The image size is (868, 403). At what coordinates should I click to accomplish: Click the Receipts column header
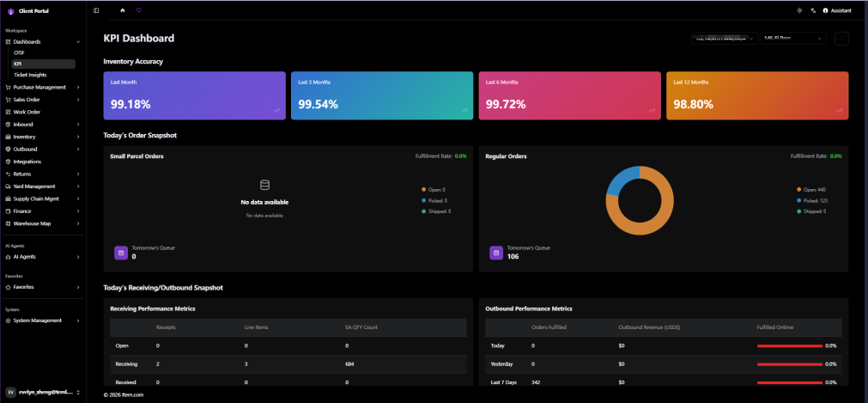tap(166, 327)
